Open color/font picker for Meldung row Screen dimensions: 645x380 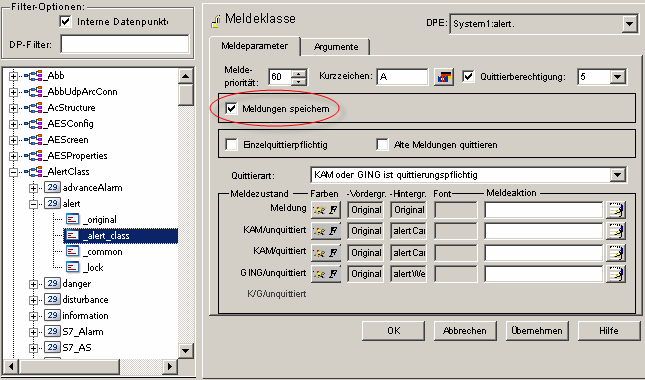tap(326, 210)
